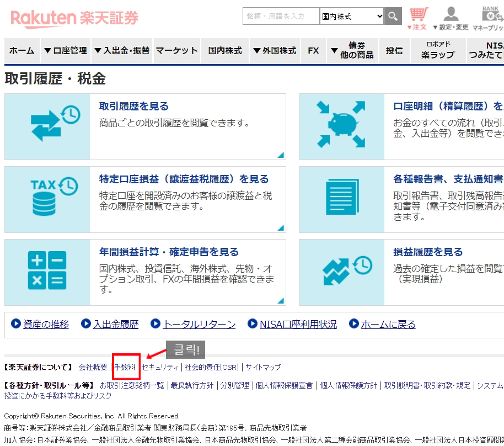Open 各種報告書、支払通知書 link
Viewport: 504px width, 446px height.
[448, 179]
